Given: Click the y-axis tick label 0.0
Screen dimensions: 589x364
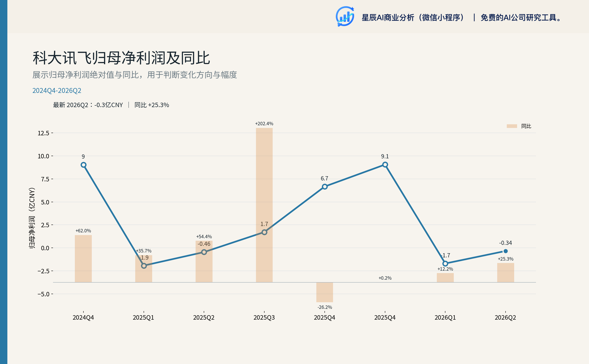Looking at the screenshot, I should [45, 248].
